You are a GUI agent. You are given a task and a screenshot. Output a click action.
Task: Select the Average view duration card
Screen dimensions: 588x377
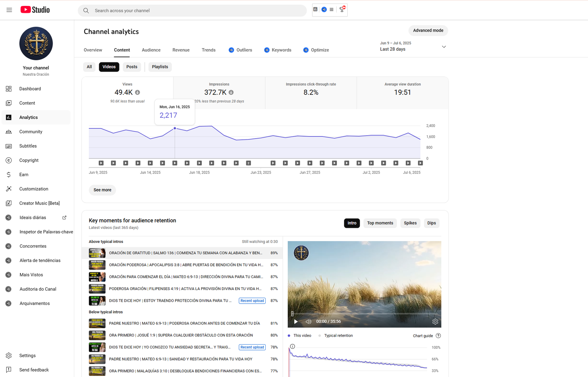[402, 93]
